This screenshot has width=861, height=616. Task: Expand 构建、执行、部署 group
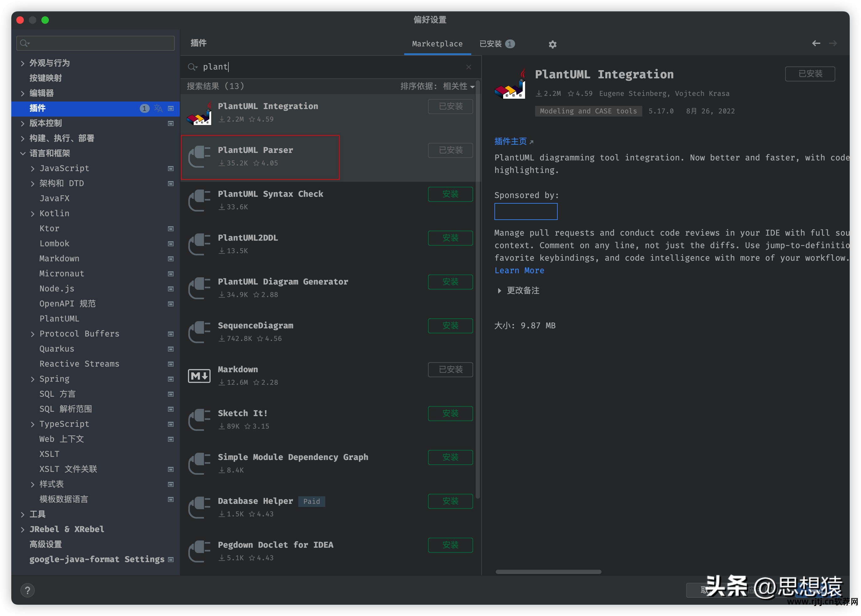pos(22,138)
